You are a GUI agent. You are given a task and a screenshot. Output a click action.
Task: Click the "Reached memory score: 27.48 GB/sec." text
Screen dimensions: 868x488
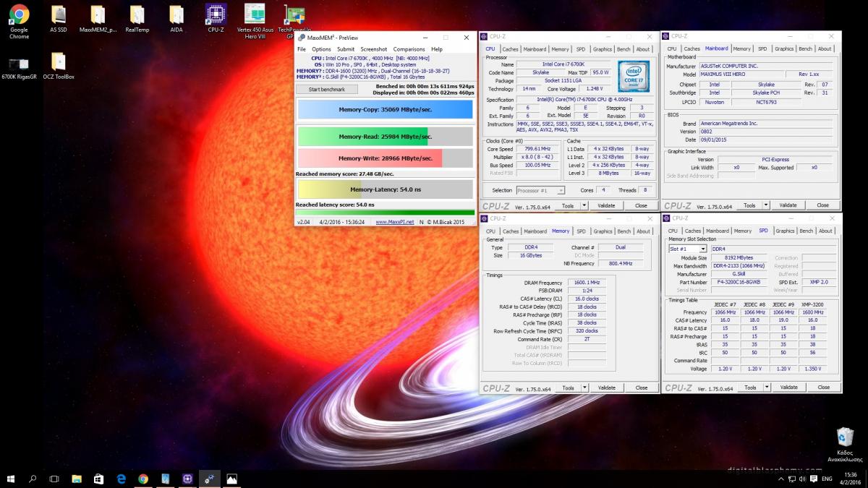click(x=345, y=174)
